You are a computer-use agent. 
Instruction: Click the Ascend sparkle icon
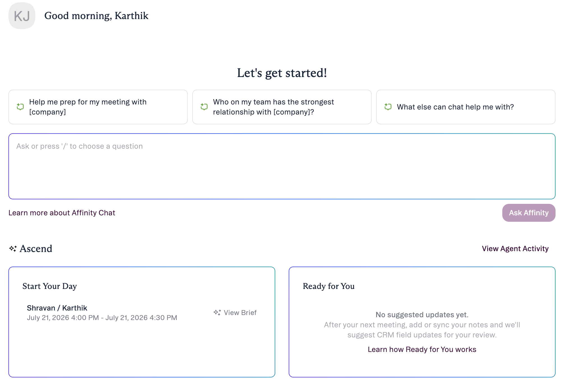pos(13,249)
